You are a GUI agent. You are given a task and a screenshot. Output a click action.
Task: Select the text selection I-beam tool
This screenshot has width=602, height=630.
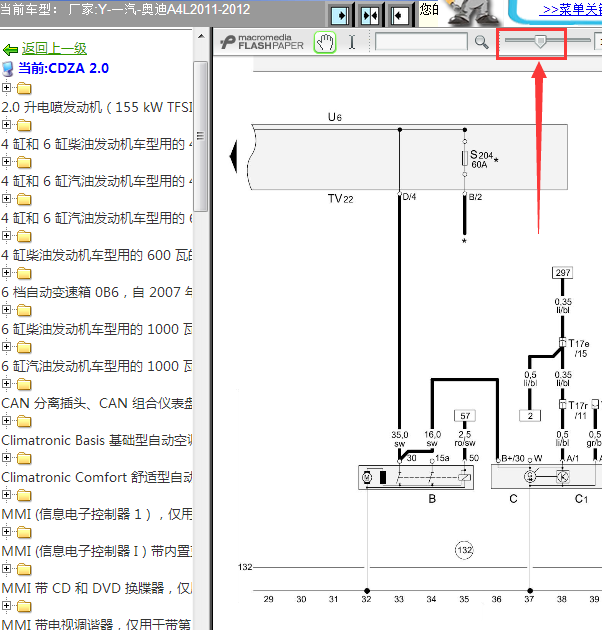351,42
